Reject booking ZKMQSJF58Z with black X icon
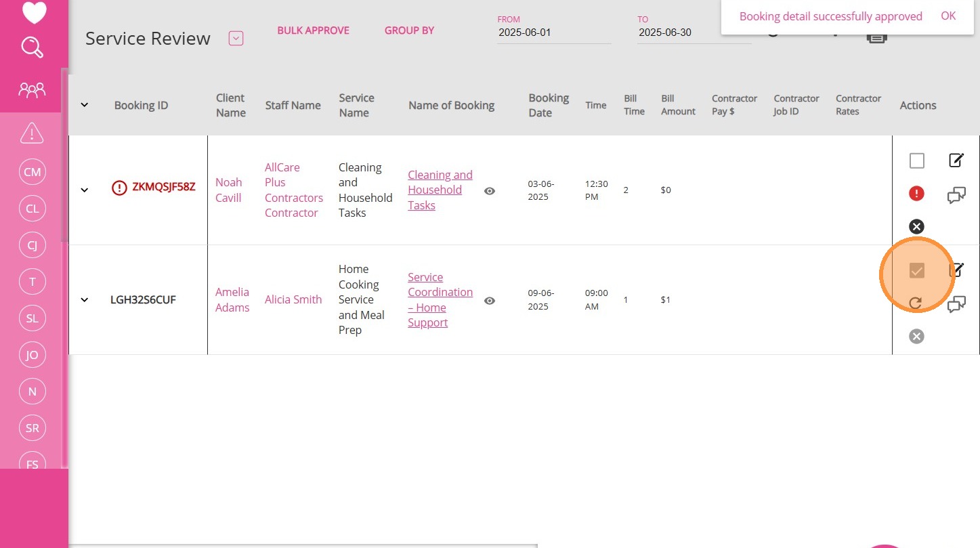The height and width of the screenshot is (548, 980). [x=916, y=226]
